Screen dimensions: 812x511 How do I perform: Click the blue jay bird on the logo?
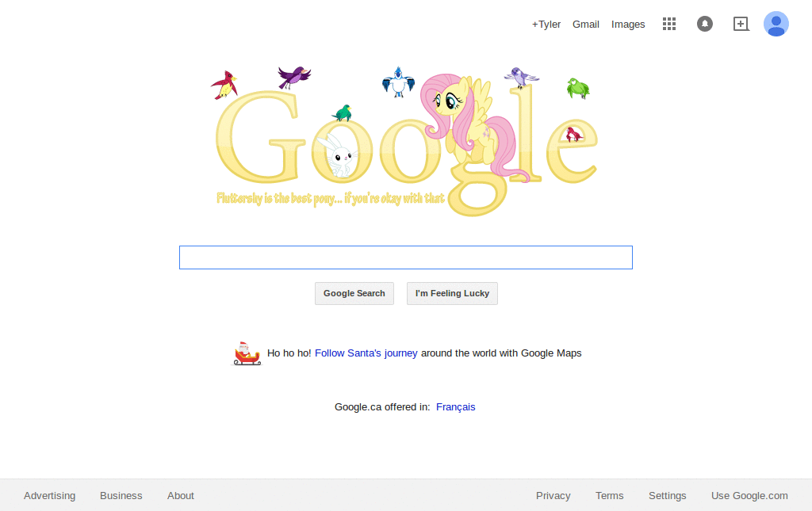click(x=398, y=82)
